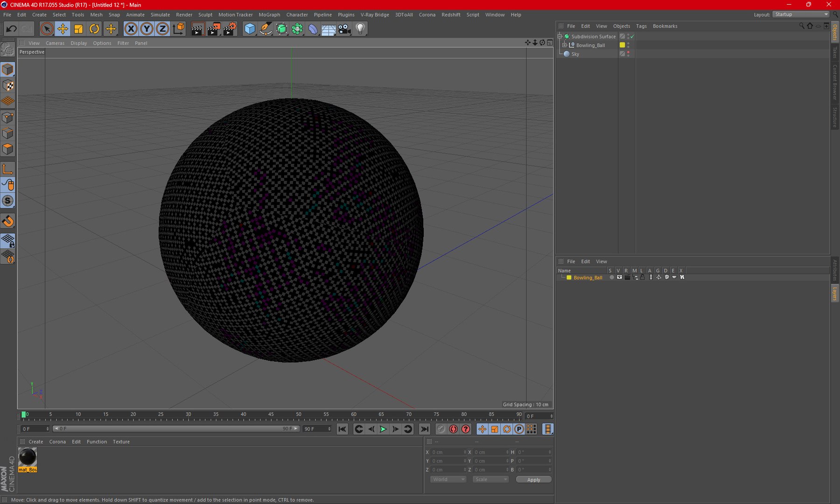
Task: Activate the Scale tool in the top toolbar
Action: click(x=78, y=29)
